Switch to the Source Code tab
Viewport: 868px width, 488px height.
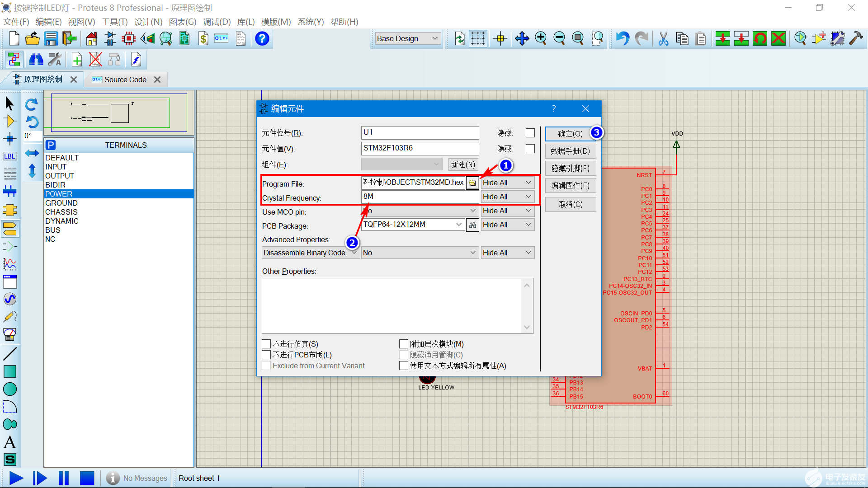click(x=125, y=80)
